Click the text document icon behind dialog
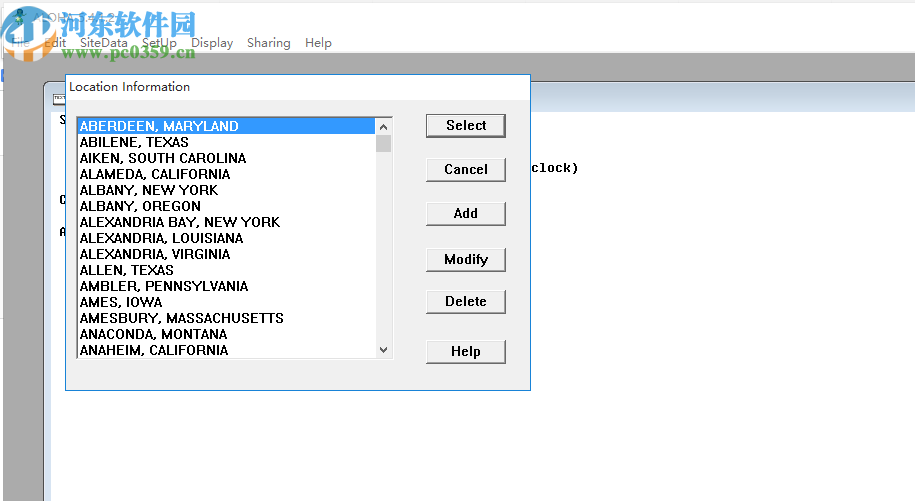Image resolution: width=915 pixels, height=501 pixels. (x=59, y=99)
